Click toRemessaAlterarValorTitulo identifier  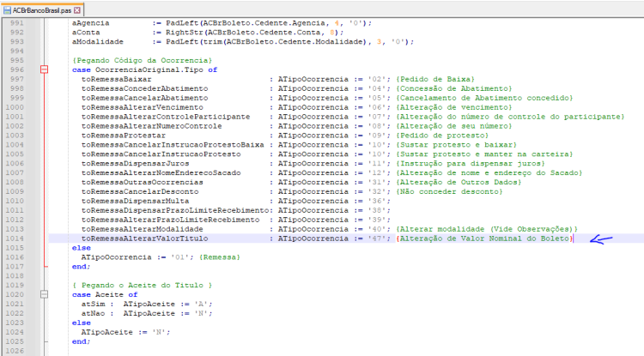click(144, 238)
